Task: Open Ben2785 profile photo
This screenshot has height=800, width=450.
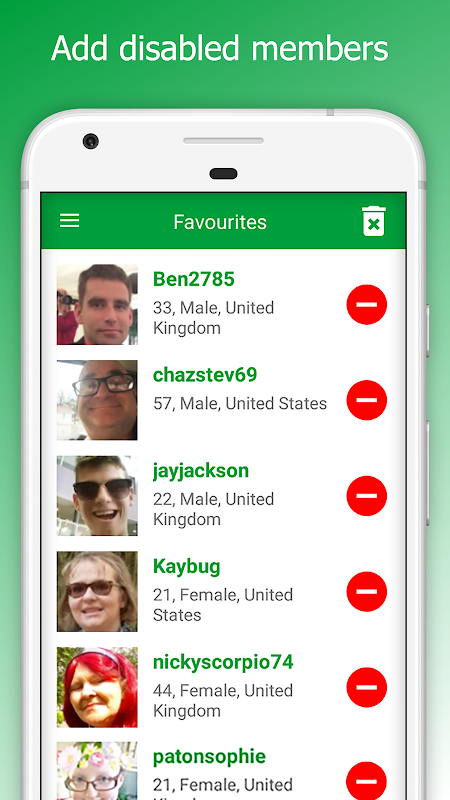Action: pos(97,305)
